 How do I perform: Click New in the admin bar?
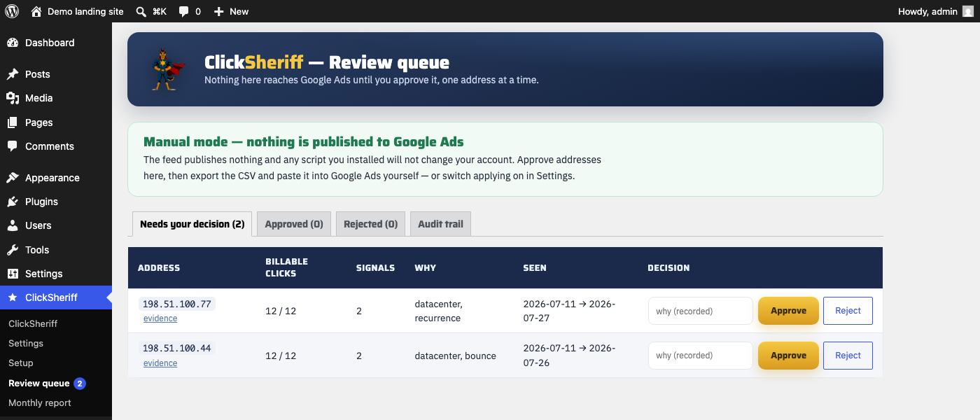pos(239,11)
